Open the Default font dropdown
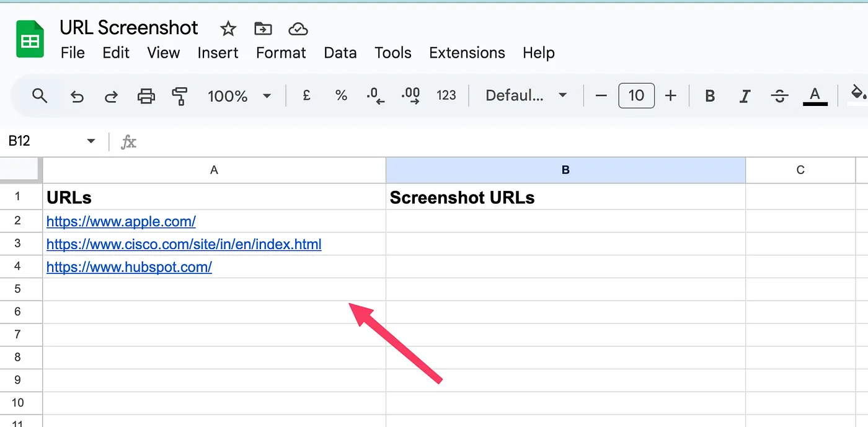This screenshot has width=868, height=427. (x=526, y=95)
